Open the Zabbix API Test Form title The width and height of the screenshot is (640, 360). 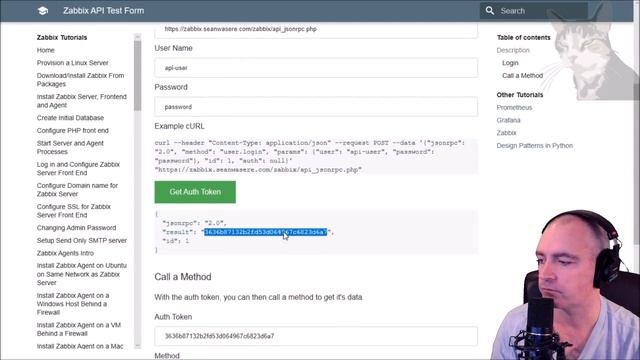pos(103,11)
